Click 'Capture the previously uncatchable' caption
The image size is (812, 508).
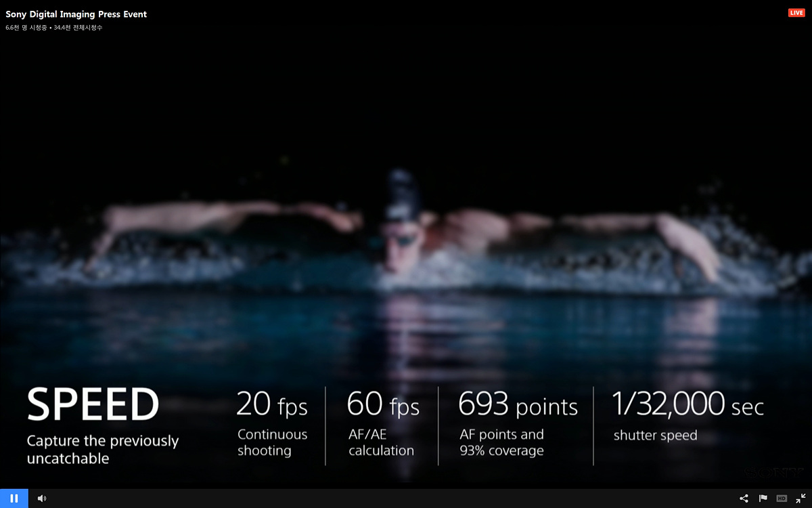coord(103,450)
